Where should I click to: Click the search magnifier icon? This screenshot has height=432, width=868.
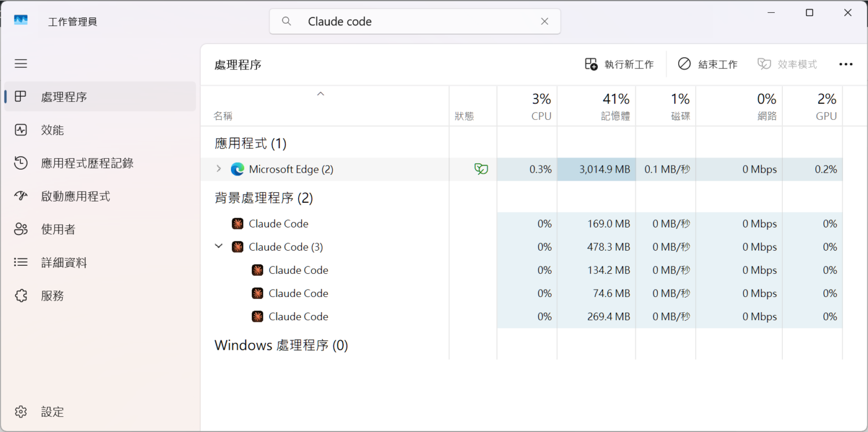(286, 21)
